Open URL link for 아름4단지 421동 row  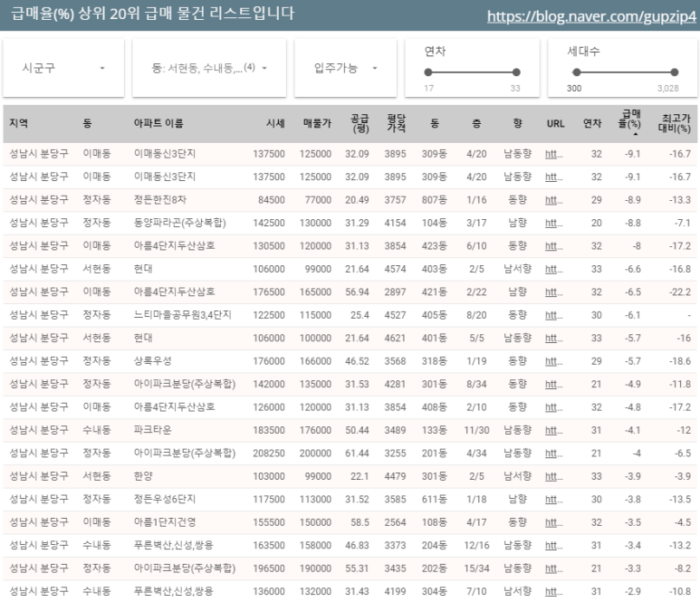point(553,292)
